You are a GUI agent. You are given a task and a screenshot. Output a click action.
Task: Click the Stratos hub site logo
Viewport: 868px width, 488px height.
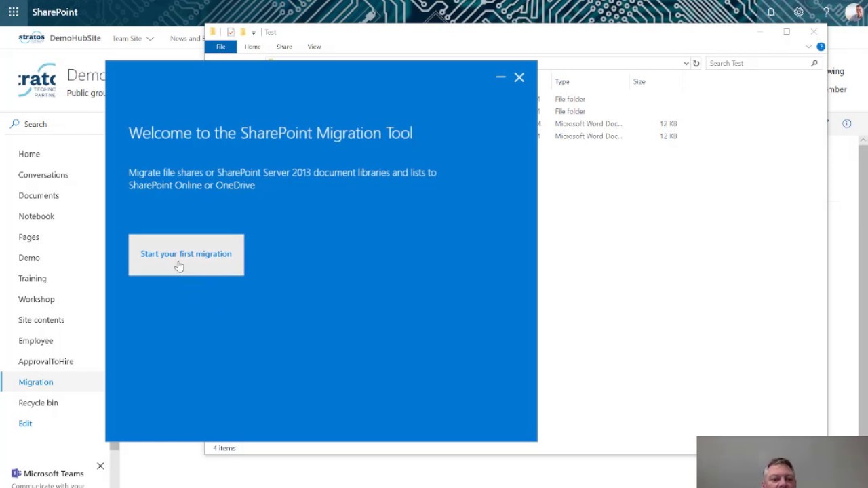[x=31, y=38]
